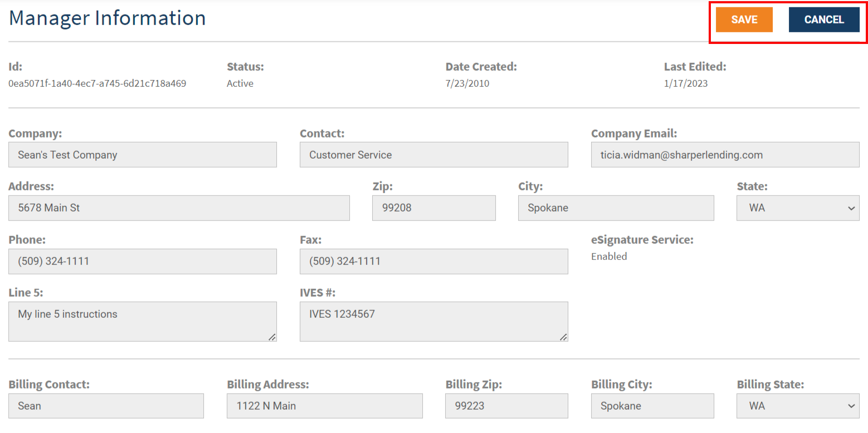Screen dimensions: 868x433
Task: Click the City field showing Spokane
Action: click(x=616, y=208)
